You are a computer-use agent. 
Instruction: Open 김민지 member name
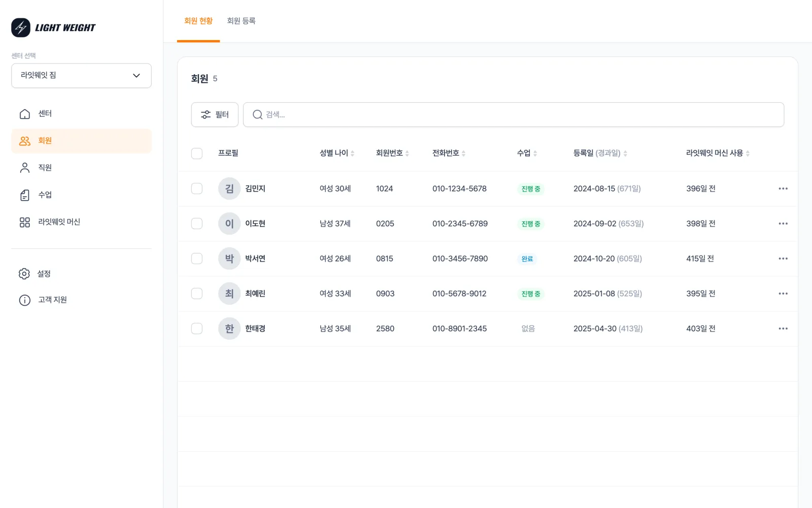click(x=255, y=188)
